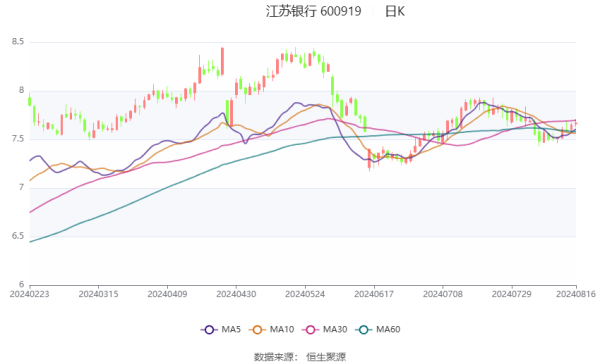Click the 6.5 y-axis label
Image resolution: width=600 pixels, height=364 pixels.
(x=18, y=236)
